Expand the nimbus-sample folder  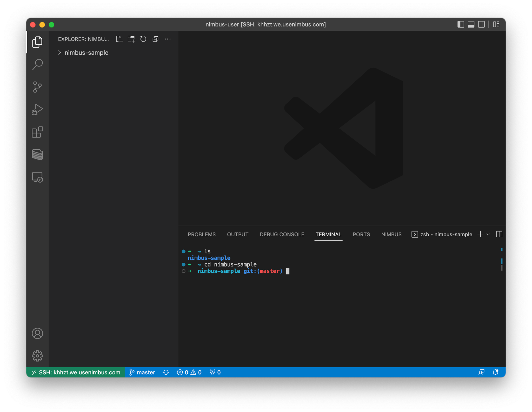point(60,52)
